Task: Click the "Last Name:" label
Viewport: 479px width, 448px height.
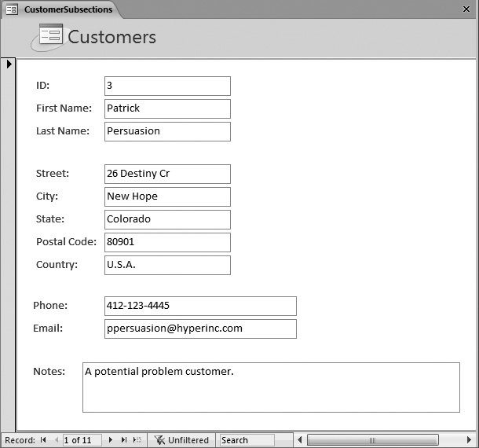Action: click(63, 131)
